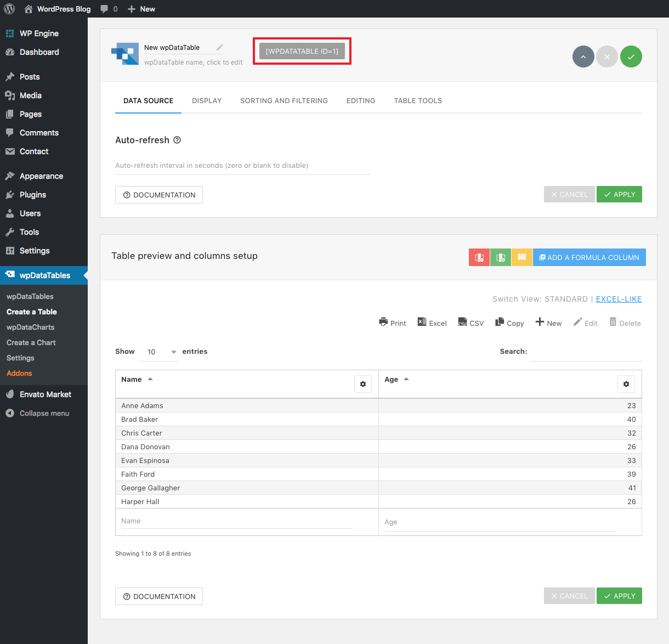Open Name column settings gear
The image size is (669, 644).
(363, 384)
